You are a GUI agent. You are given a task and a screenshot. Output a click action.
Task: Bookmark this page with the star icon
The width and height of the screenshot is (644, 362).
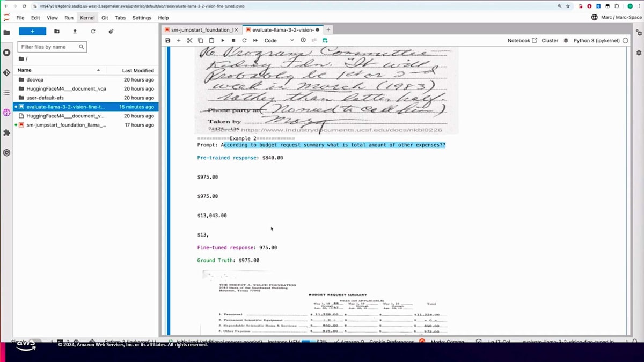(568, 6)
